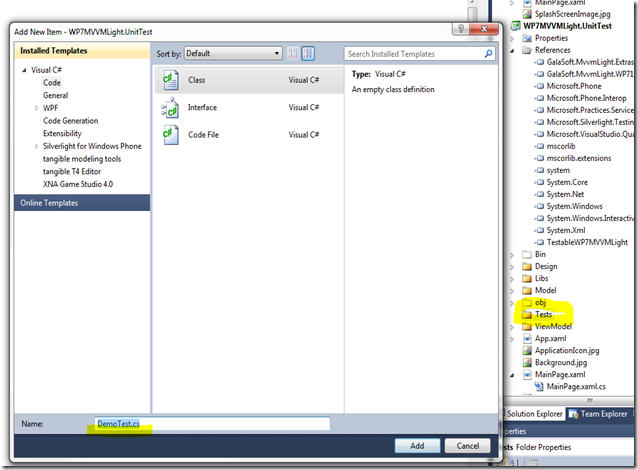The width and height of the screenshot is (638, 470).
Task: Select the Class template icon
Action: tap(170, 80)
